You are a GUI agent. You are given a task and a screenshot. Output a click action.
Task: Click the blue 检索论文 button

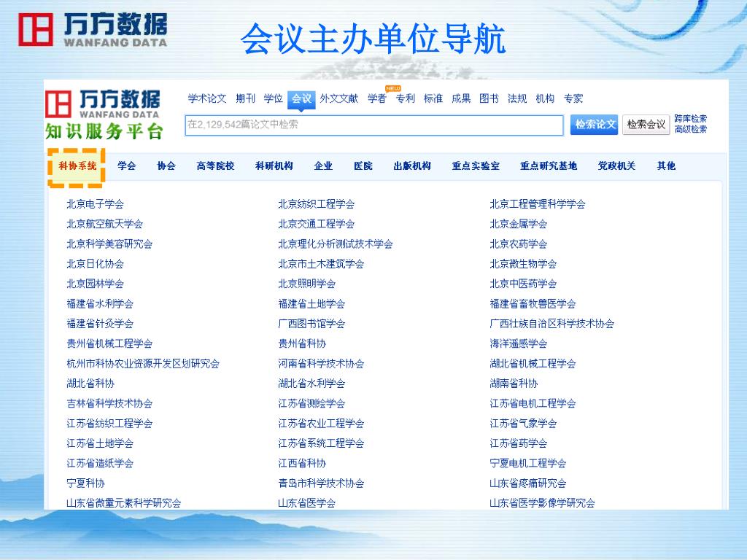tap(594, 125)
